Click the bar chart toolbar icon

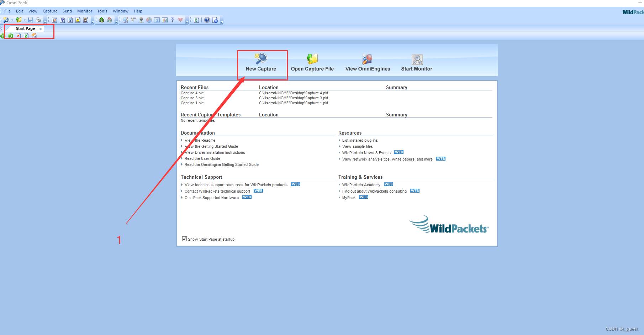[x=165, y=20]
